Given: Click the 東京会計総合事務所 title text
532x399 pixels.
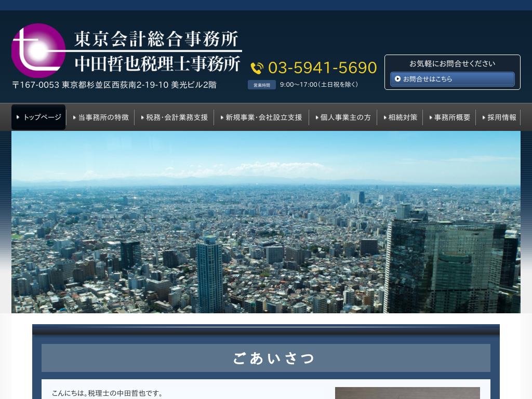Looking at the screenshot, I should pos(156,39).
